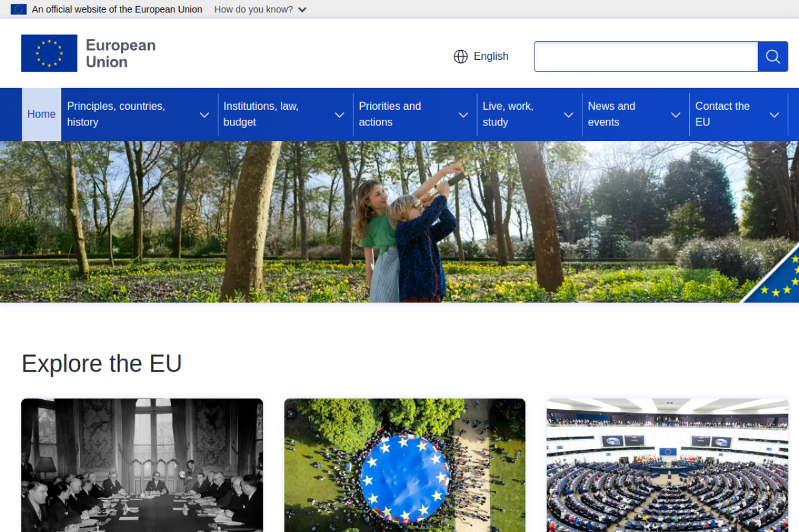Expand Institutions, law, budget menu chevron

point(340,115)
